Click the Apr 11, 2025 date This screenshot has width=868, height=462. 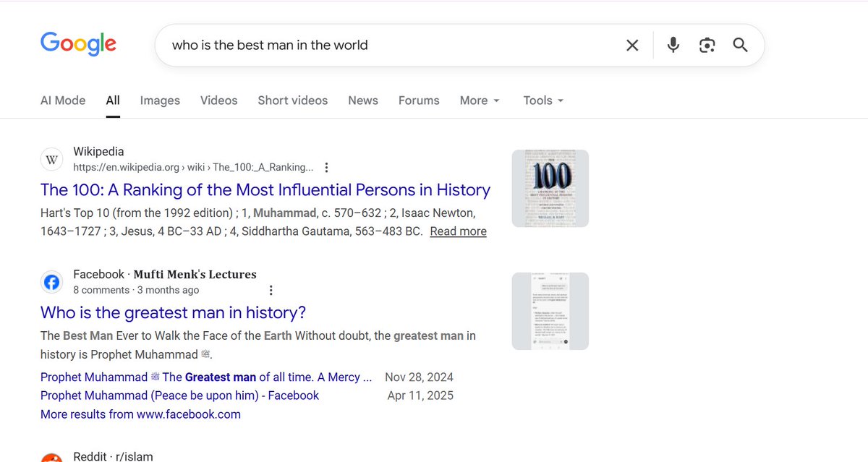click(x=420, y=395)
